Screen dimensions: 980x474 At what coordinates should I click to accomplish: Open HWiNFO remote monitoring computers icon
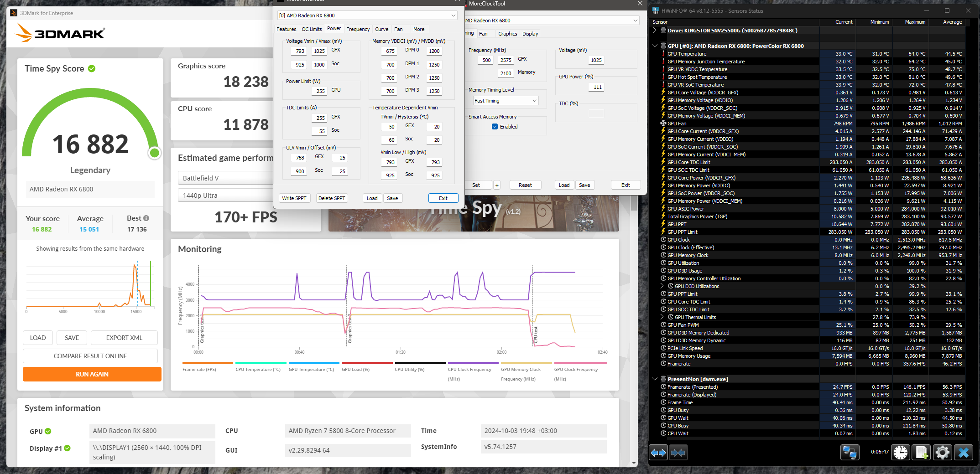(850, 453)
